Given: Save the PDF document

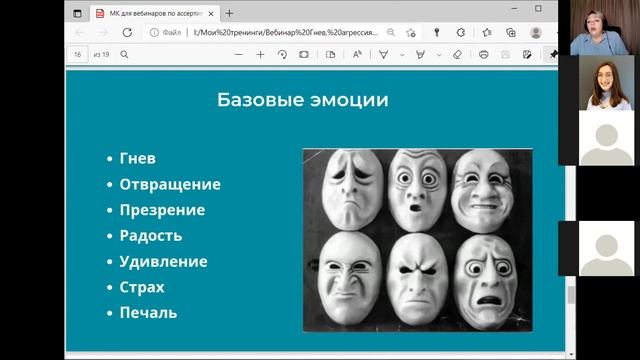Looking at the screenshot, I should [505, 54].
